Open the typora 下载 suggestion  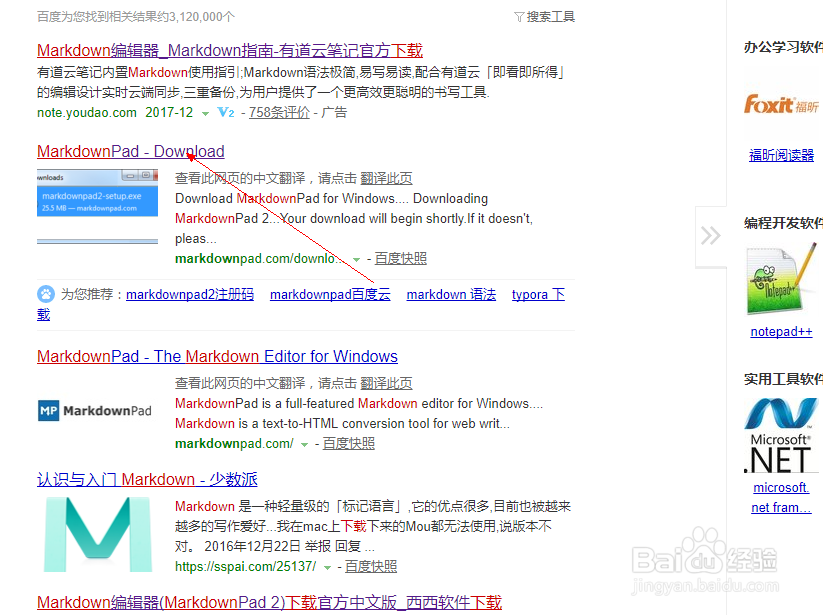point(538,294)
